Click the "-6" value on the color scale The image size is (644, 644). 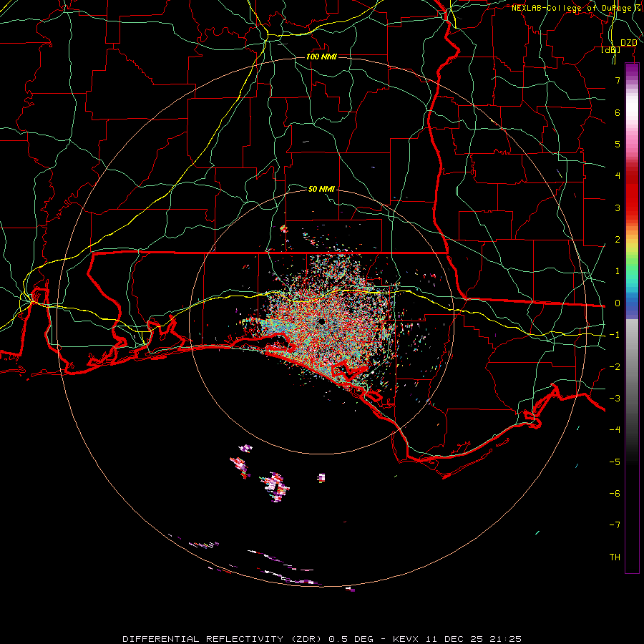[615, 494]
